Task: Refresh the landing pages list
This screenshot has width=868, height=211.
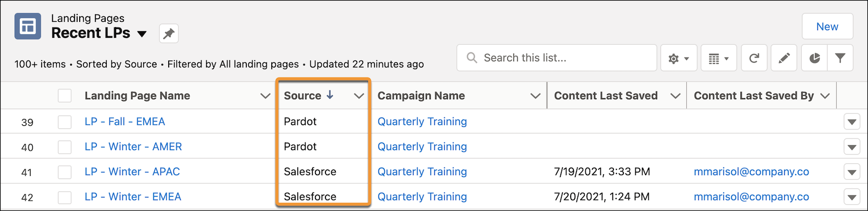Action: [754, 58]
